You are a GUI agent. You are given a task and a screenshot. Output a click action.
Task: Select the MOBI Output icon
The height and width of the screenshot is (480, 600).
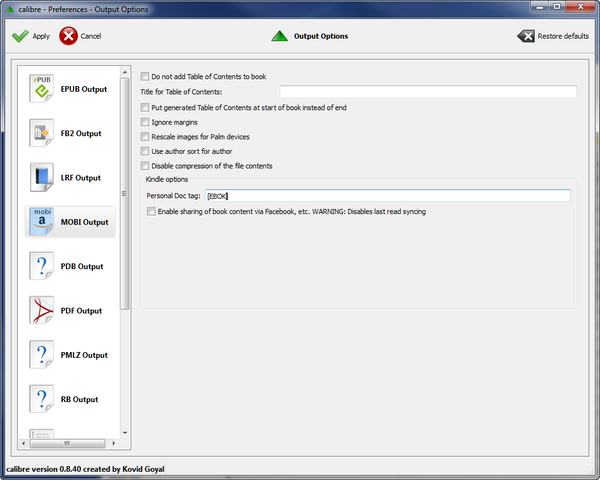pyautogui.click(x=42, y=222)
